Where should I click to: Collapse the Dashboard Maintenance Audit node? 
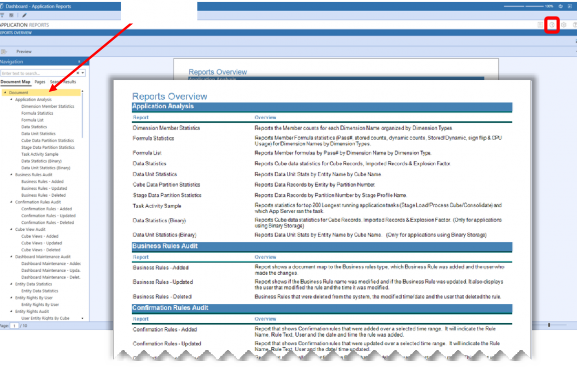click(x=11, y=257)
